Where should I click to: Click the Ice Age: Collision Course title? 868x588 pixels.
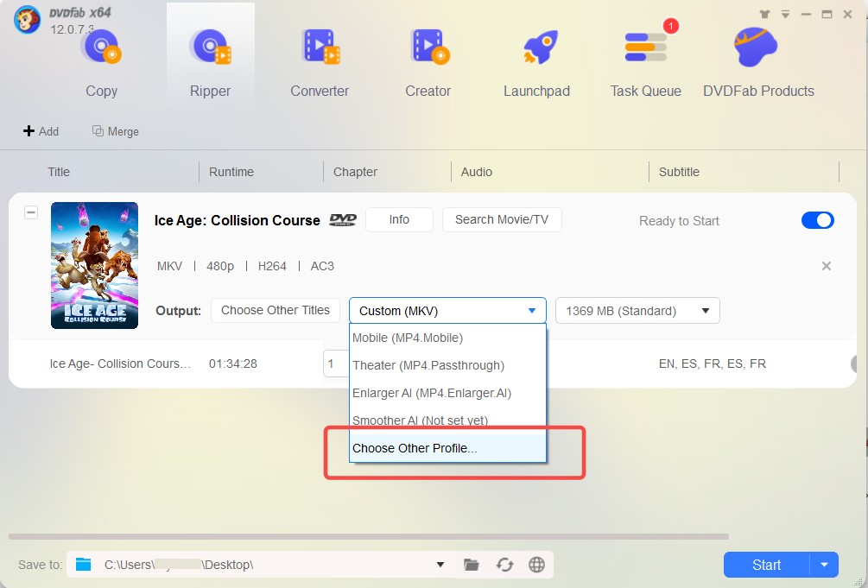coord(237,220)
